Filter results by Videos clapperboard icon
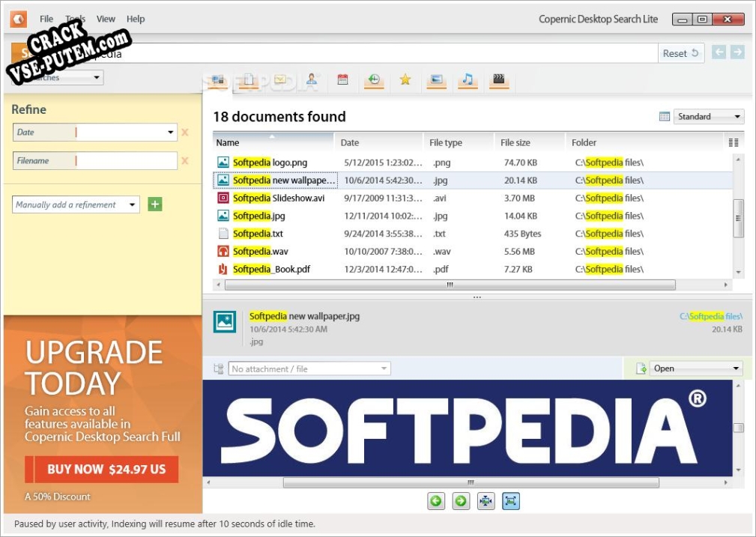Image resolution: width=756 pixels, height=537 pixels. [499, 80]
